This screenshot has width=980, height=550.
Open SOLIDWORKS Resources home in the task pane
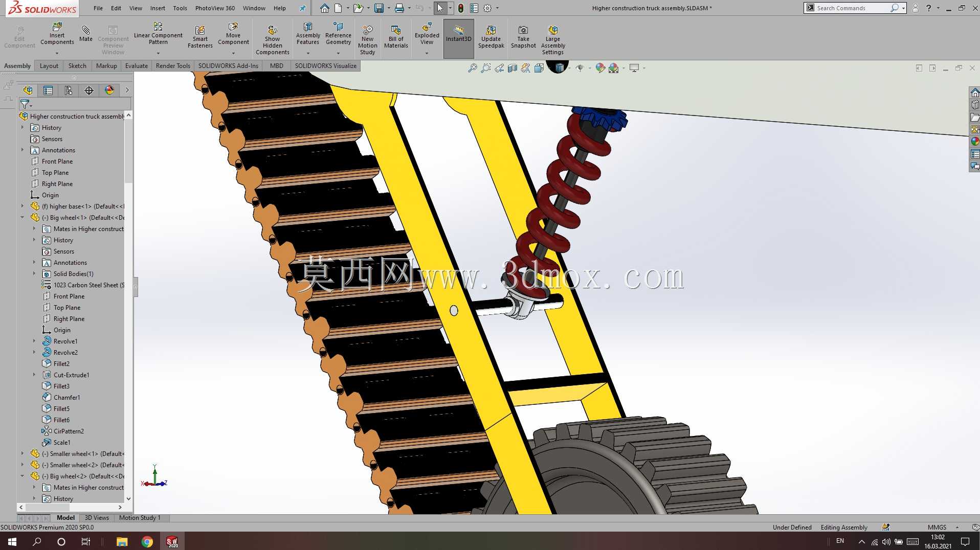click(x=975, y=93)
